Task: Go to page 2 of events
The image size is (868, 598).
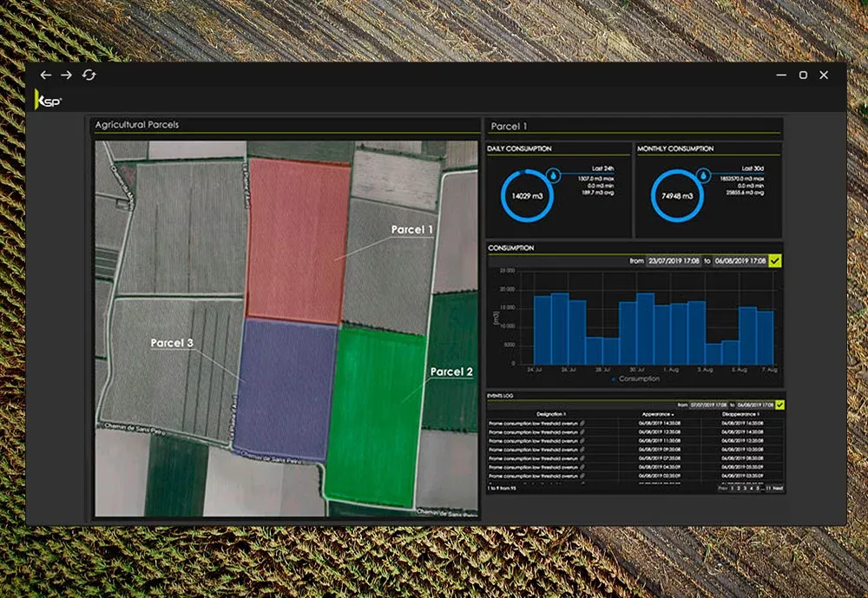Action: click(739, 489)
